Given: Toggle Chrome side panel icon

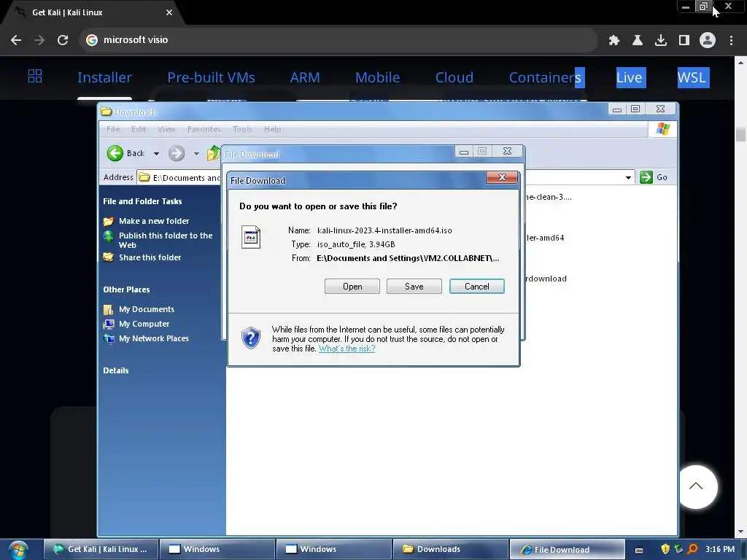Looking at the screenshot, I should point(684,40).
